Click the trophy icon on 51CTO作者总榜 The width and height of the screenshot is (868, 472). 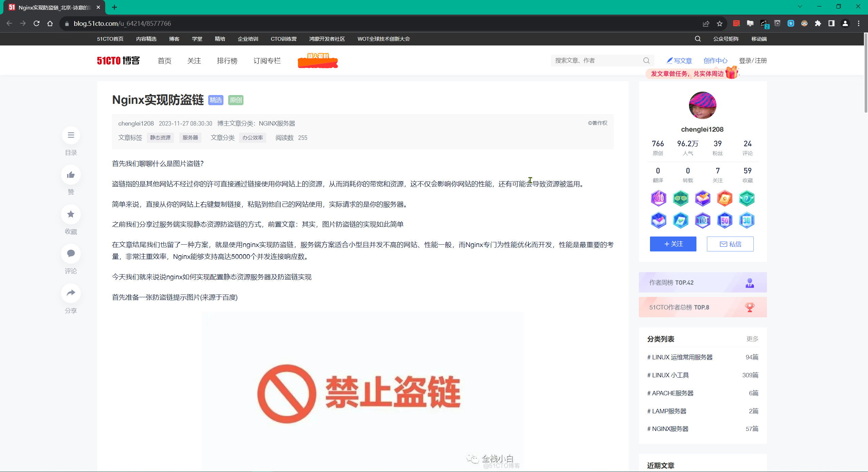point(750,307)
